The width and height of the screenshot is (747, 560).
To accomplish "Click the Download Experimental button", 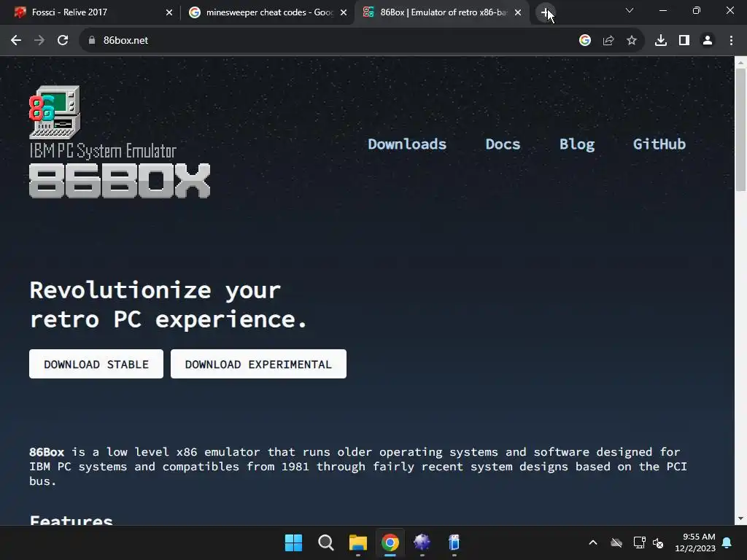I will pyautogui.click(x=259, y=365).
